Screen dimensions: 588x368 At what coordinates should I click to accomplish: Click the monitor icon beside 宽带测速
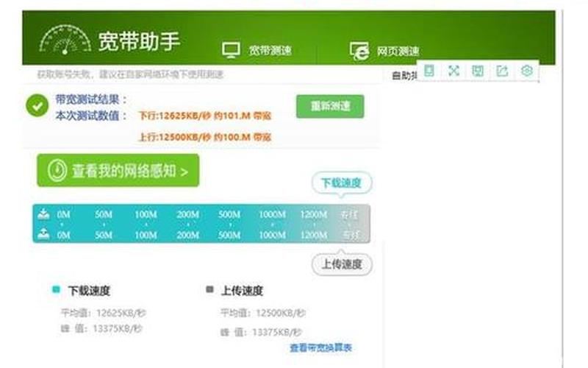tap(231, 50)
